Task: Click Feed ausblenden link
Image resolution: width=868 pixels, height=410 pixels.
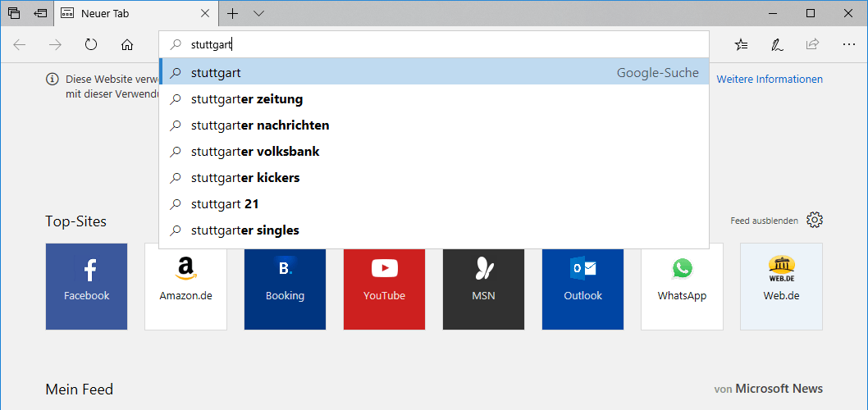Action: (764, 221)
